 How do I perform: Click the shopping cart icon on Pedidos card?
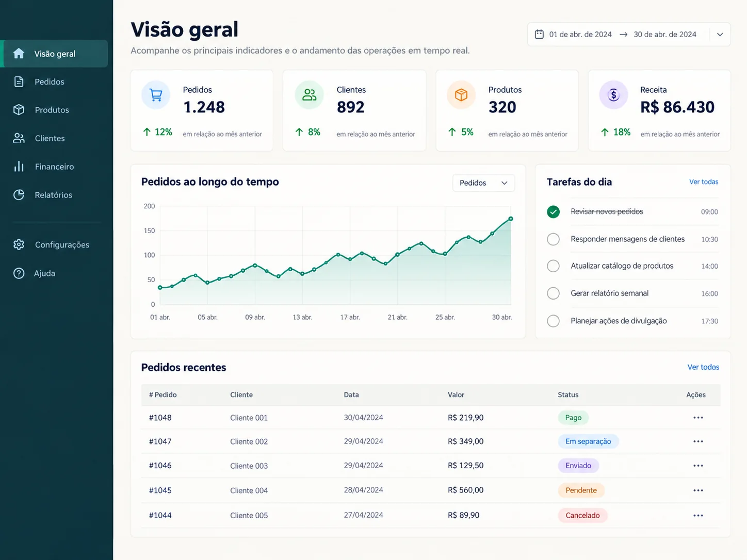(x=156, y=95)
